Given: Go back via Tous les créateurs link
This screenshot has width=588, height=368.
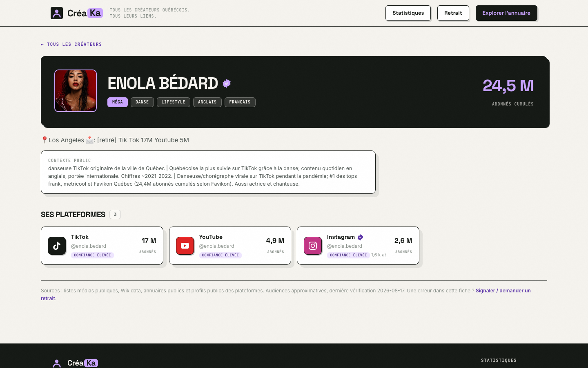Looking at the screenshot, I should point(71,44).
